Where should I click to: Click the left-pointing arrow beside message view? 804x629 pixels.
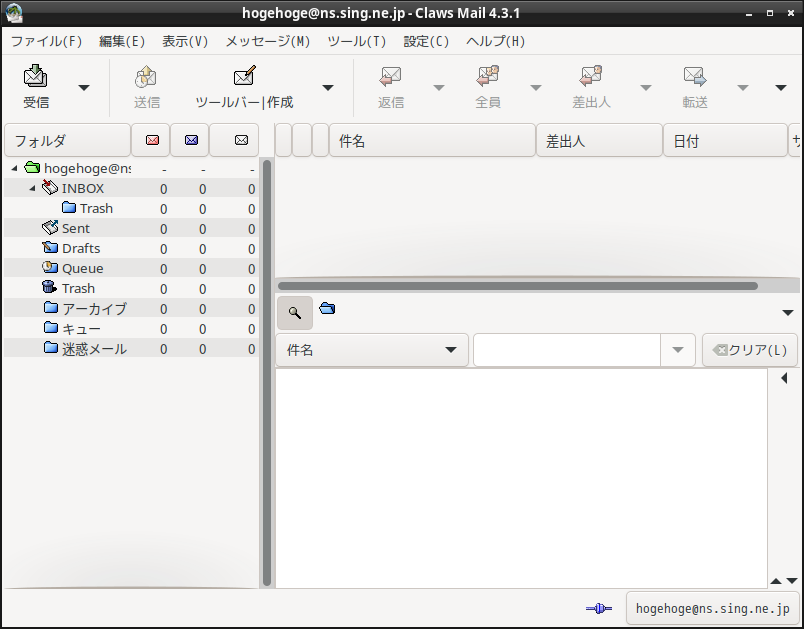tap(784, 378)
